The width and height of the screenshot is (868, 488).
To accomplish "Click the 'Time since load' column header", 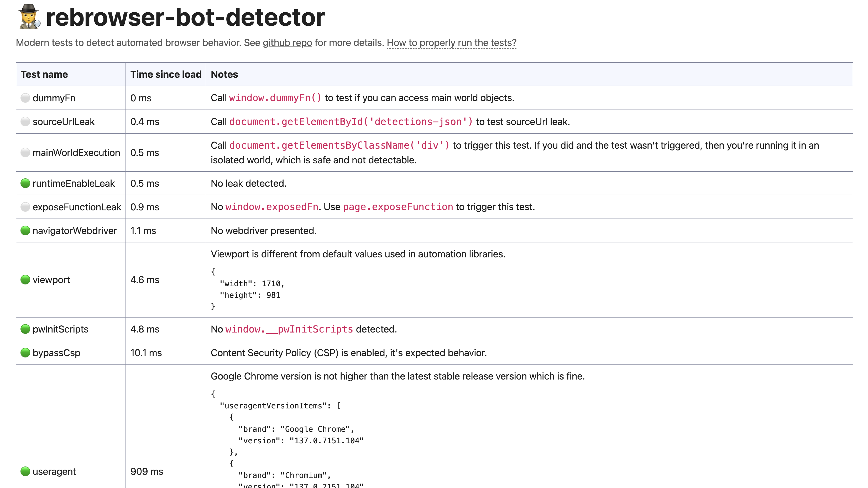I will point(166,74).
